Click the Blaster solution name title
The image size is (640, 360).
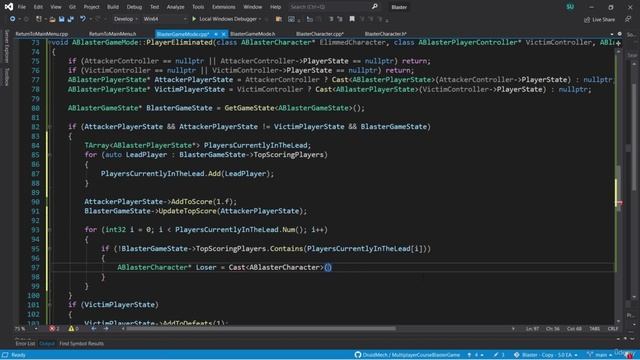[399, 7]
